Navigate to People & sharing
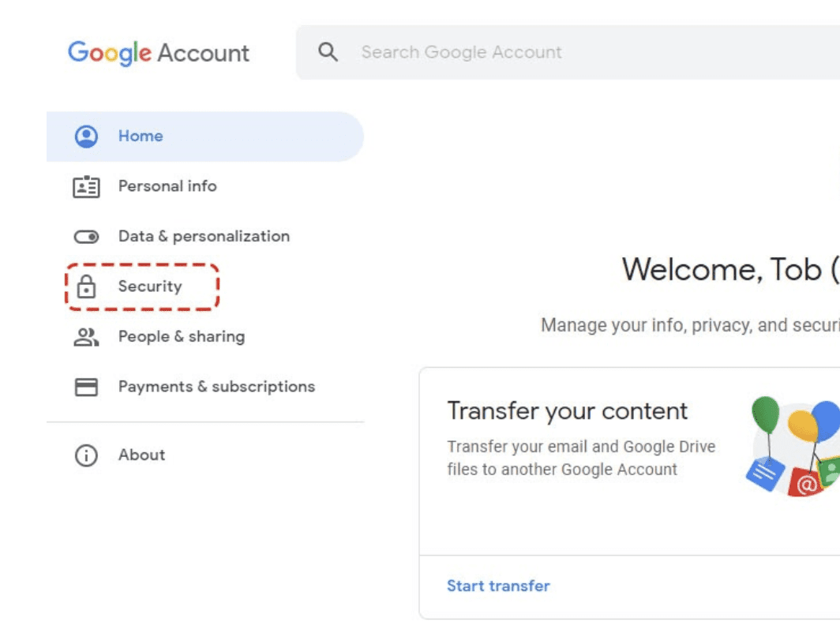The width and height of the screenshot is (840, 633). tap(182, 336)
